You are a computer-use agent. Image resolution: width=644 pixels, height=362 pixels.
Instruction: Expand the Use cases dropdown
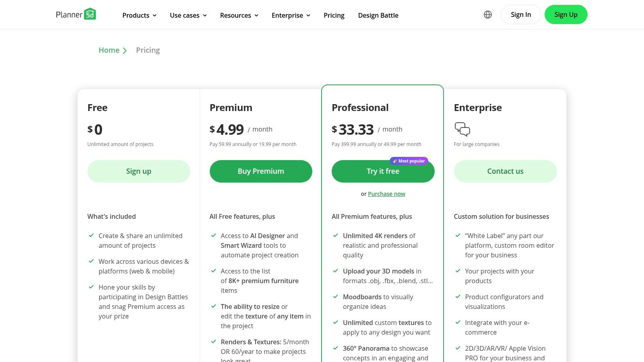pos(188,15)
